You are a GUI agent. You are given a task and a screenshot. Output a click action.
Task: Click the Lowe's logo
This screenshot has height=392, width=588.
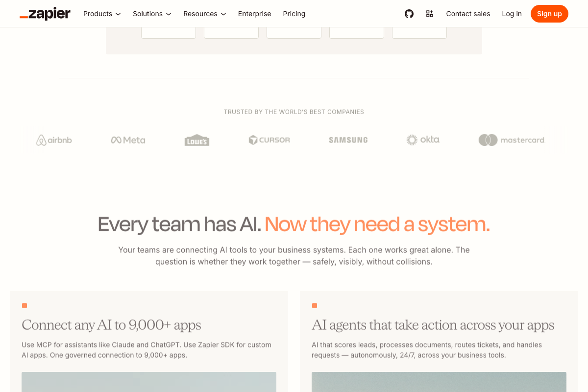coord(197,140)
